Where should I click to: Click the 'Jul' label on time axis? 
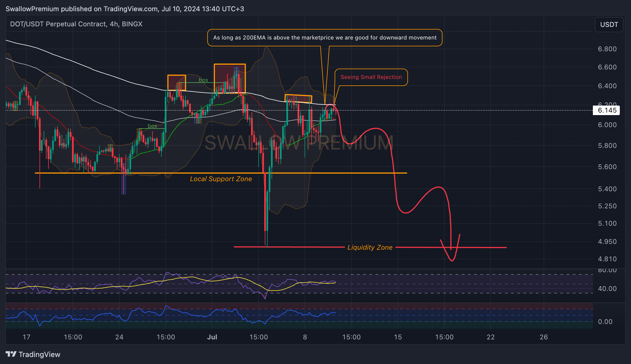(212, 337)
